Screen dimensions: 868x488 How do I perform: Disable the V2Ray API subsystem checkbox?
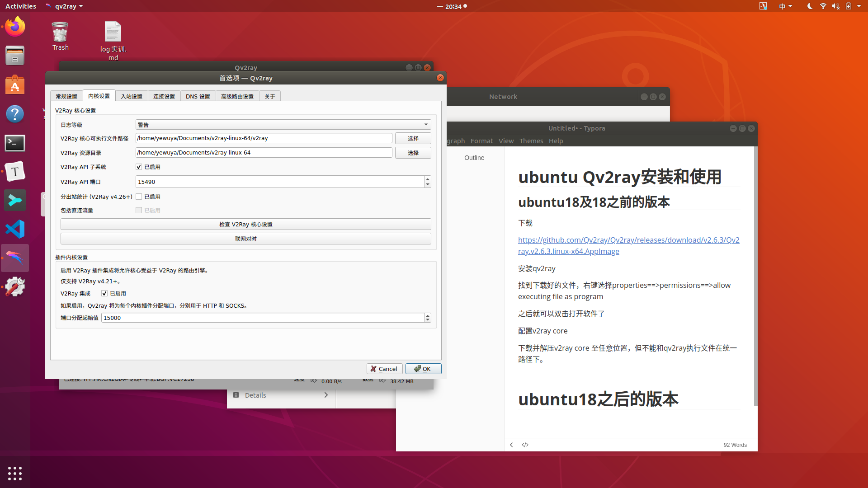coord(139,167)
